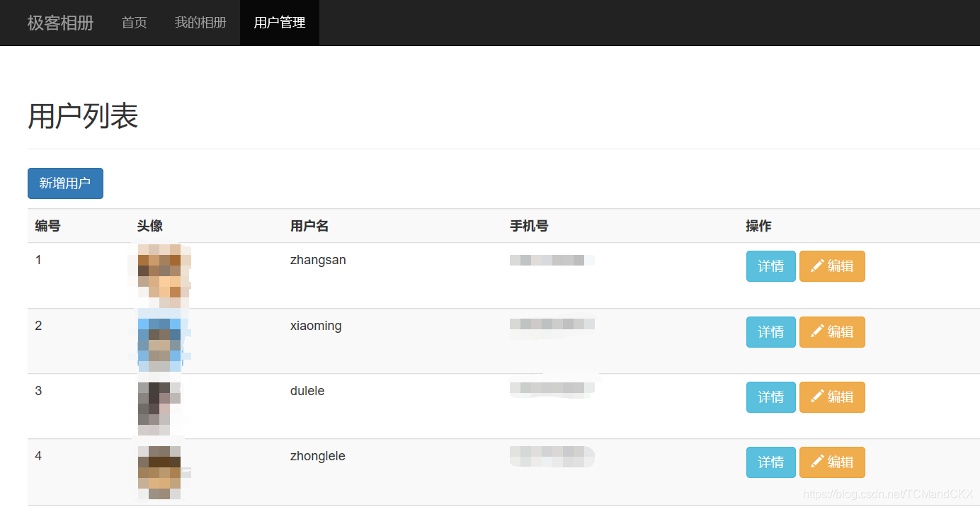Screen dimensions: 980x507
Task: Open 详情 for user zhonglele
Action: click(x=771, y=462)
